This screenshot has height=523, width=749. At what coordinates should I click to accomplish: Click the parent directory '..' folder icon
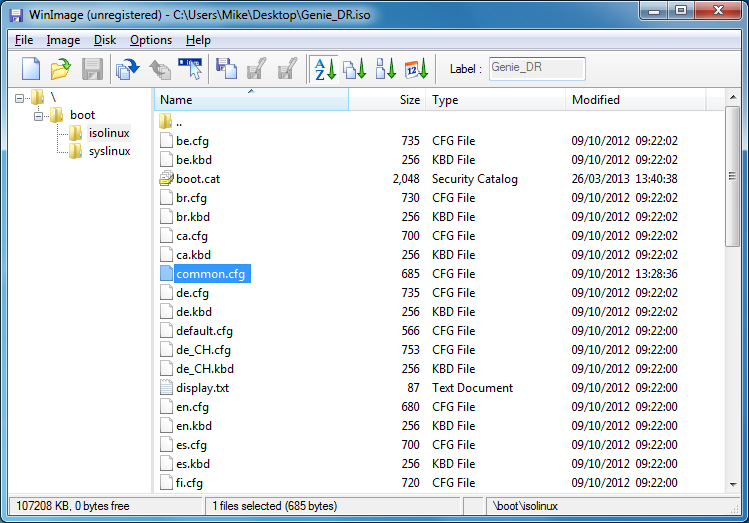pyautogui.click(x=165, y=121)
